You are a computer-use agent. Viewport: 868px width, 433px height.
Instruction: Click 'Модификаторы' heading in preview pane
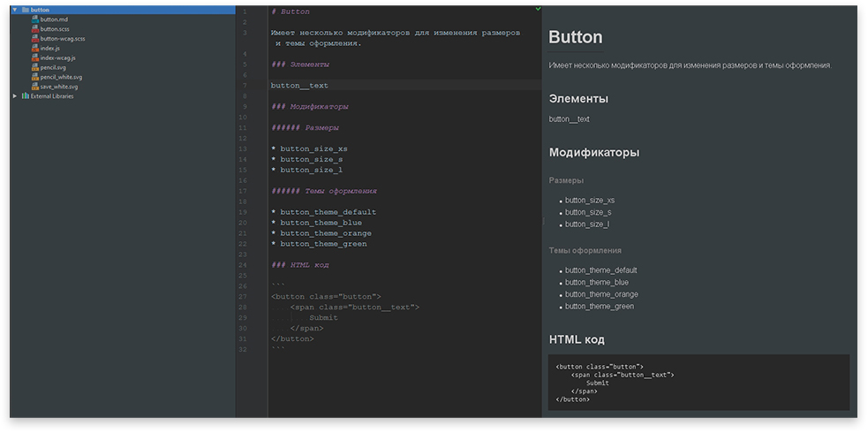(594, 152)
